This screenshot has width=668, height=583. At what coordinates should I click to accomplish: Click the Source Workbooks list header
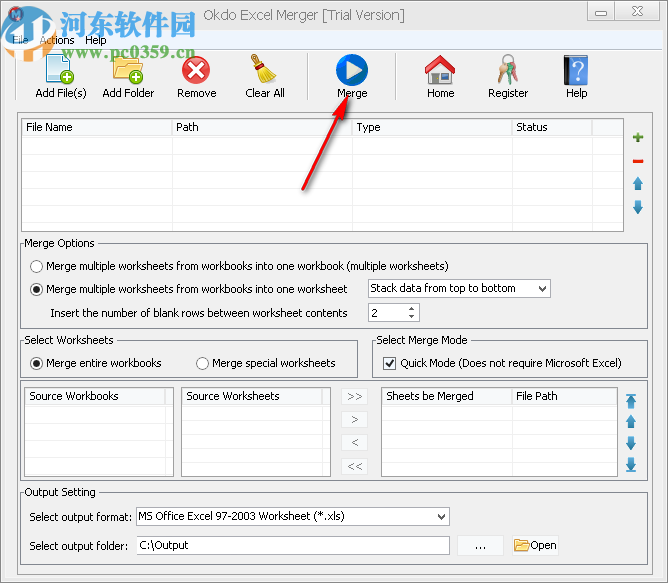95,396
